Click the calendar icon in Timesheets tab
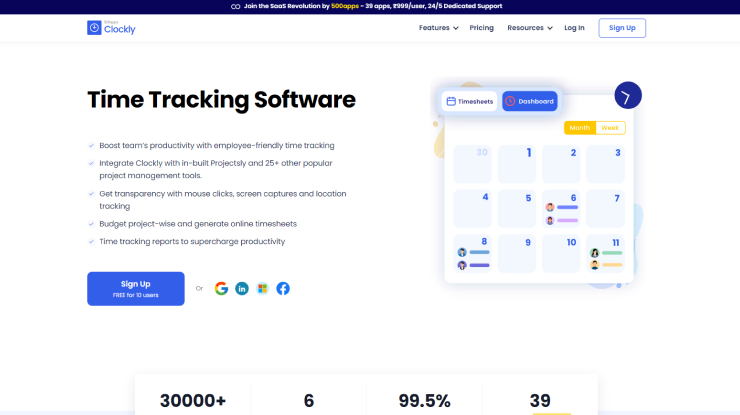The image size is (740, 415). pos(451,101)
